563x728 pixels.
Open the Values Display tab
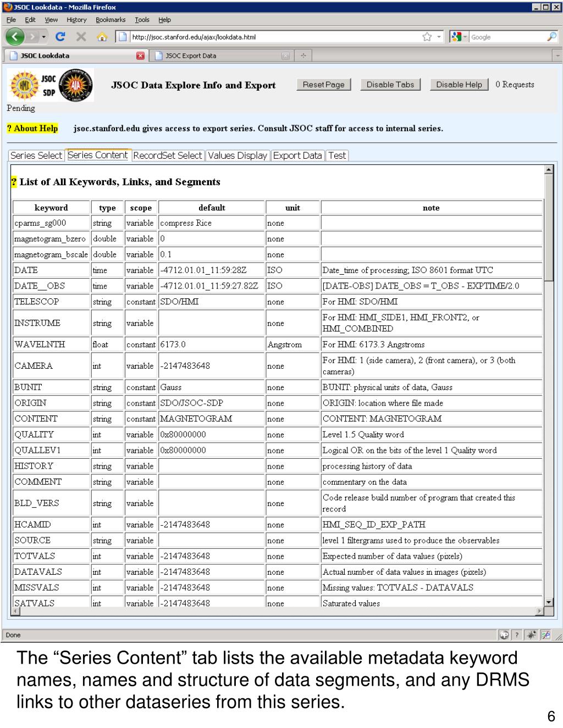pyautogui.click(x=238, y=155)
